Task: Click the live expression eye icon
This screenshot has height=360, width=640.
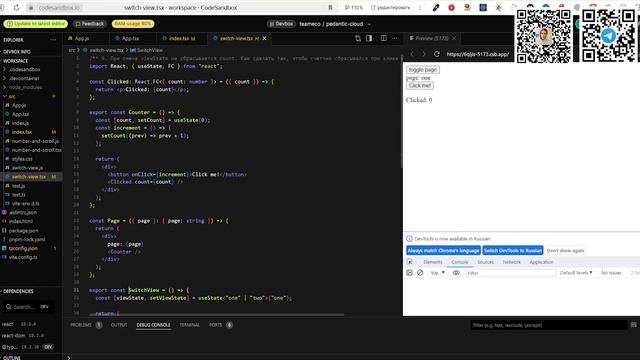Action: [456, 273]
